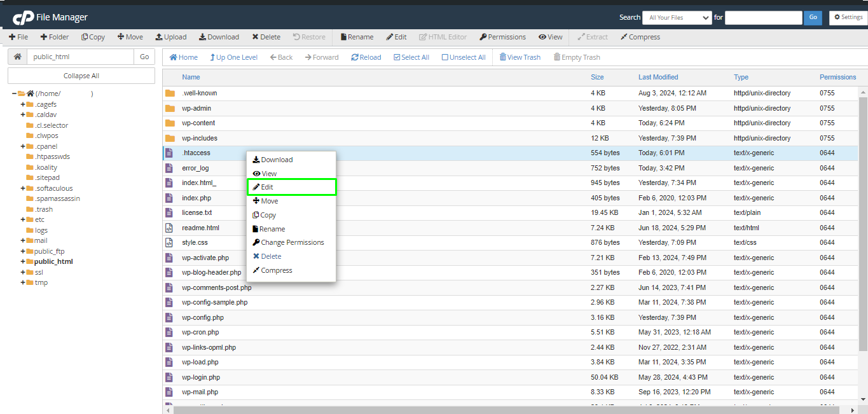Click the Go button beside the path field
Image resolution: width=868 pixels, height=414 pixels.
point(144,56)
